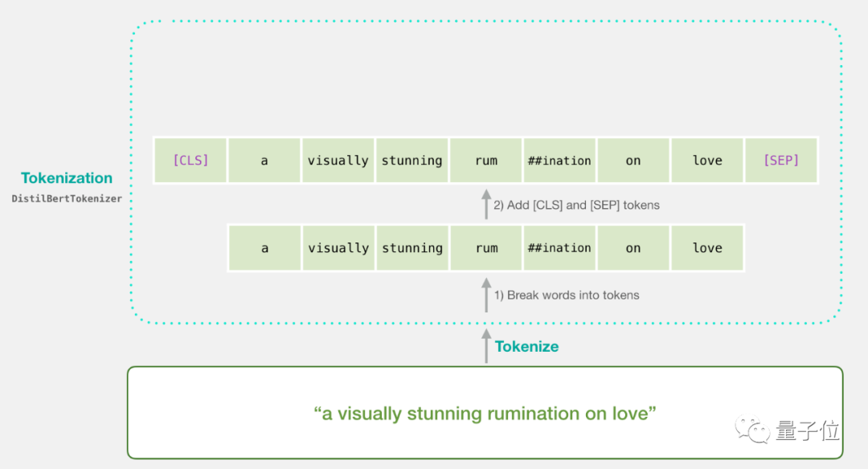The height and width of the screenshot is (469, 868).
Task: Click the "rum" token in the top row
Action: (486, 161)
